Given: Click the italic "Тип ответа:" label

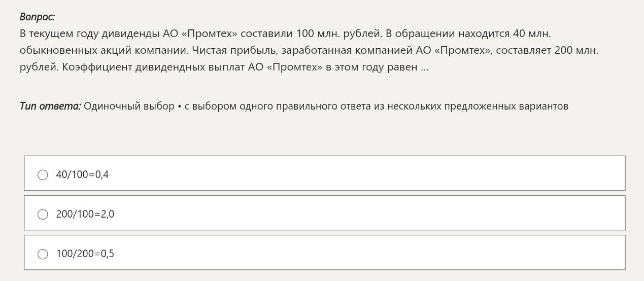Looking at the screenshot, I should 50,106.
